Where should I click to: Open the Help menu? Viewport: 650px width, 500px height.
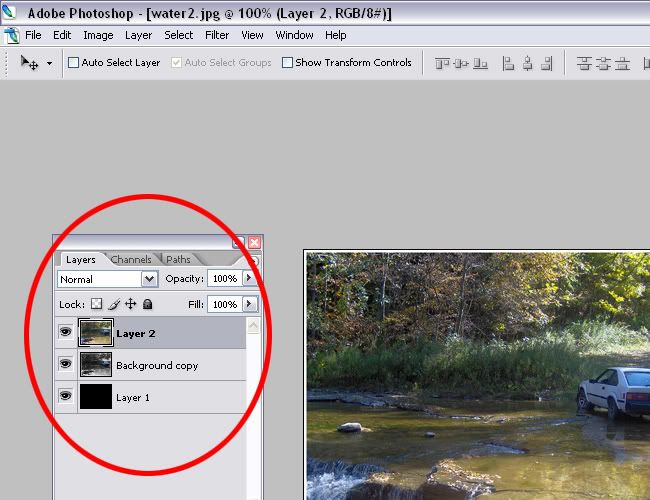(335, 35)
